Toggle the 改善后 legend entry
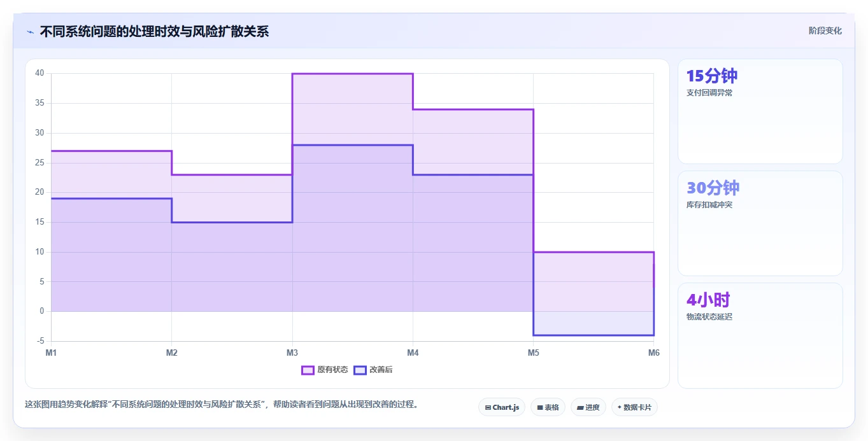868x441 pixels. pos(373,370)
